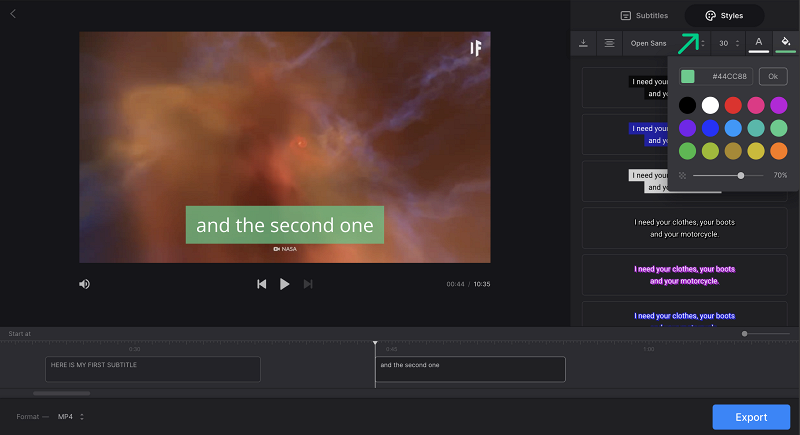The width and height of the screenshot is (800, 435).
Task: Click the transparency checkerboard icon
Action: pyautogui.click(x=683, y=175)
